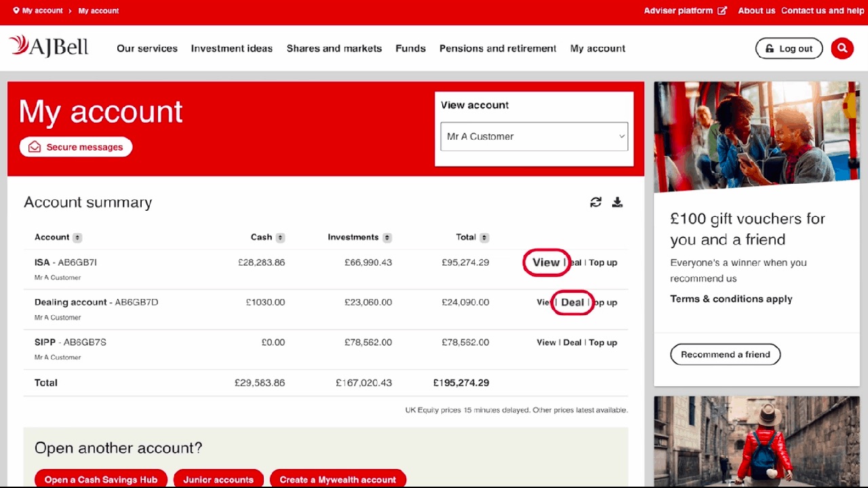
Task: Open the Adviser platform external link
Action: pyautogui.click(x=685, y=11)
